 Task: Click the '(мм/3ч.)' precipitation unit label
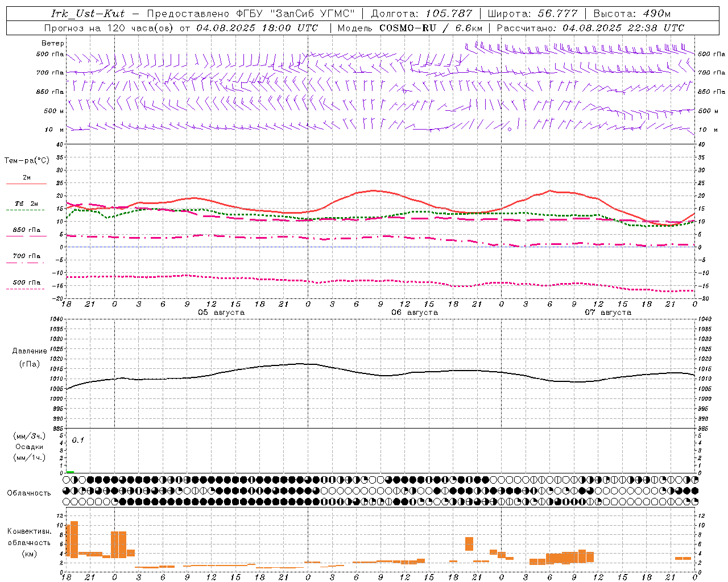click(29, 436)
